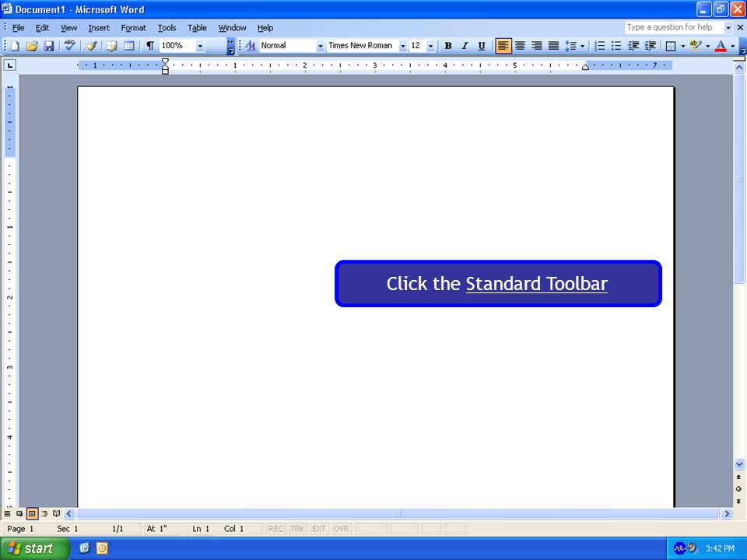The height and width of the screenshot is (560, 747).
Task: Create a new blank document
Action: 15,46
